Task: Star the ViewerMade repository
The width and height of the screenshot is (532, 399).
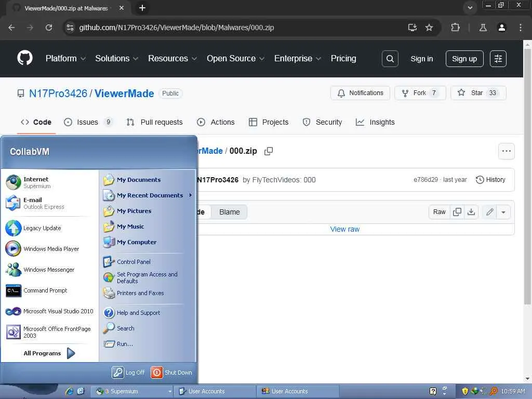Action: pos(478,93)
